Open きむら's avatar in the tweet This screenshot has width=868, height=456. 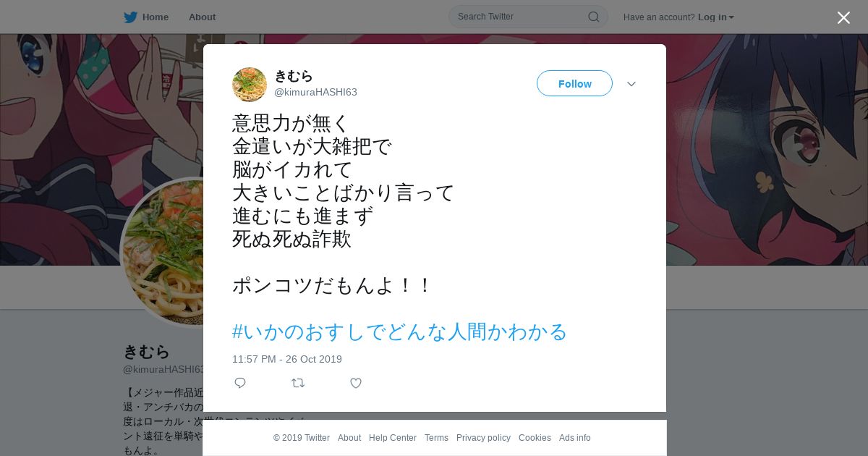pos(250,85)
